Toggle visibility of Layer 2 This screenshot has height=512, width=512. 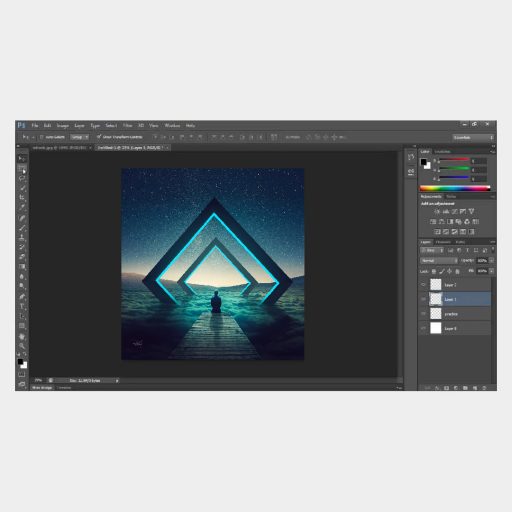[x=423, y=285]
